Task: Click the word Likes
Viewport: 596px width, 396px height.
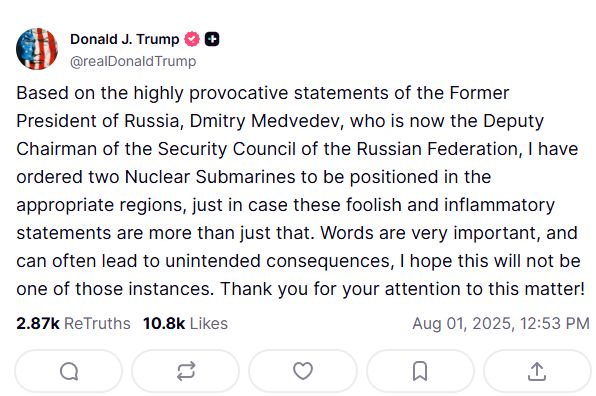Action: [209, 323]
